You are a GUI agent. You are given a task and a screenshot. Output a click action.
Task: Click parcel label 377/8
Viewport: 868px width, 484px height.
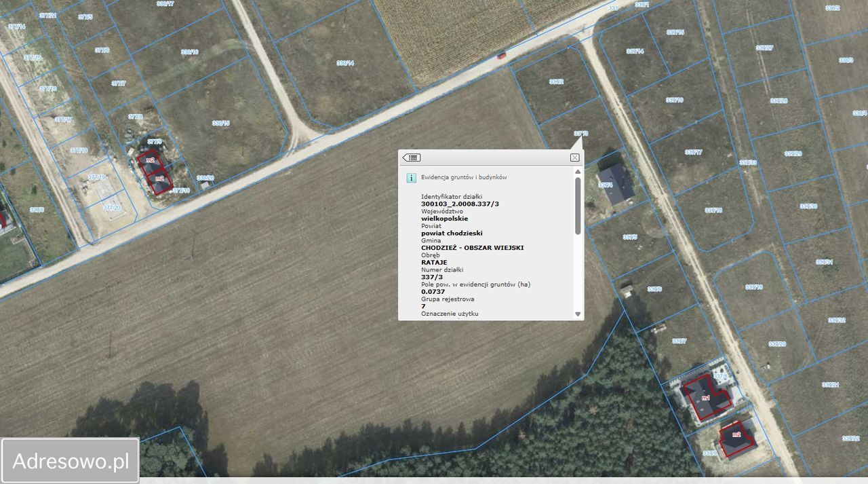point(135,117)
